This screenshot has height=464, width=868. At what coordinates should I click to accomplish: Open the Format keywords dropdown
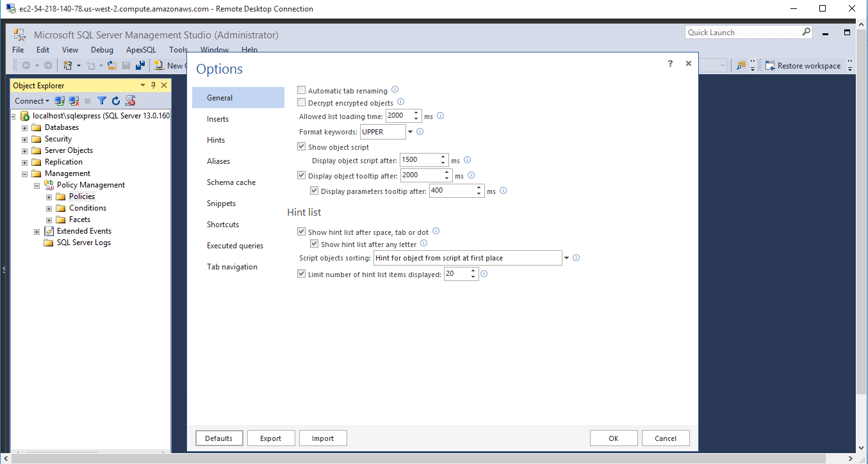(x=411, y=132)
